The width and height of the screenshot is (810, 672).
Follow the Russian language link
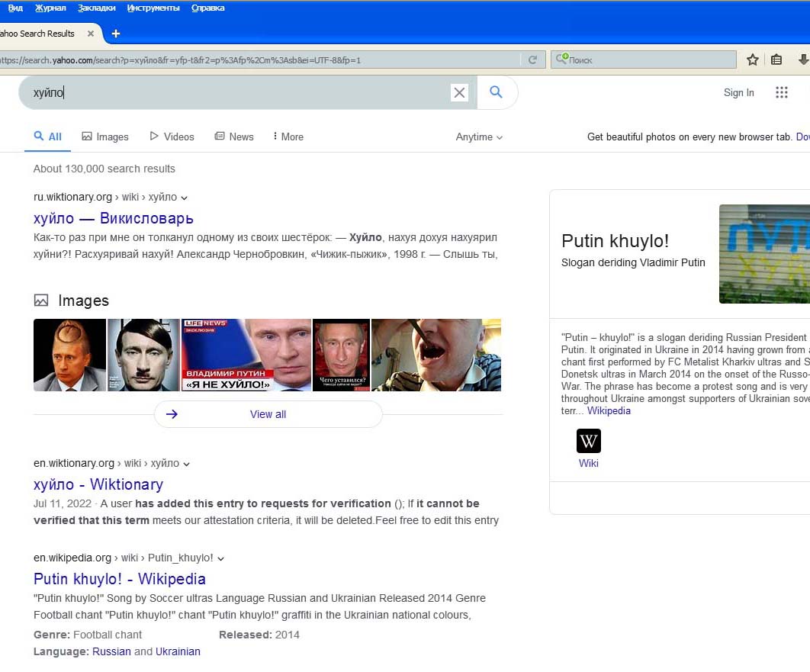click(111, 651)
